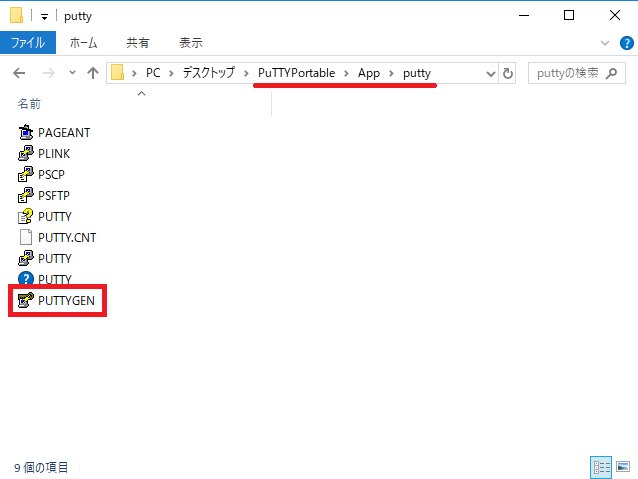Navigate to PC in the breadcrumb

pyautogui.click(x=153, y=73)
